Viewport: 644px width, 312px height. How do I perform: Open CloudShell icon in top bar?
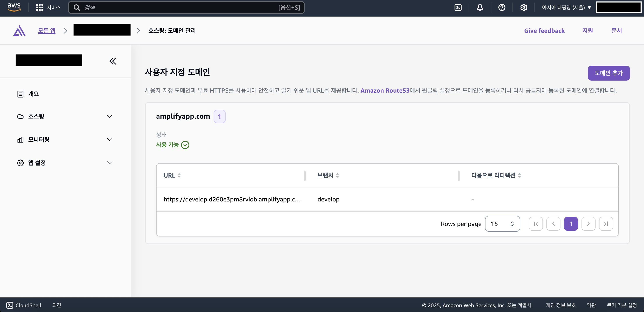point(458,7)
